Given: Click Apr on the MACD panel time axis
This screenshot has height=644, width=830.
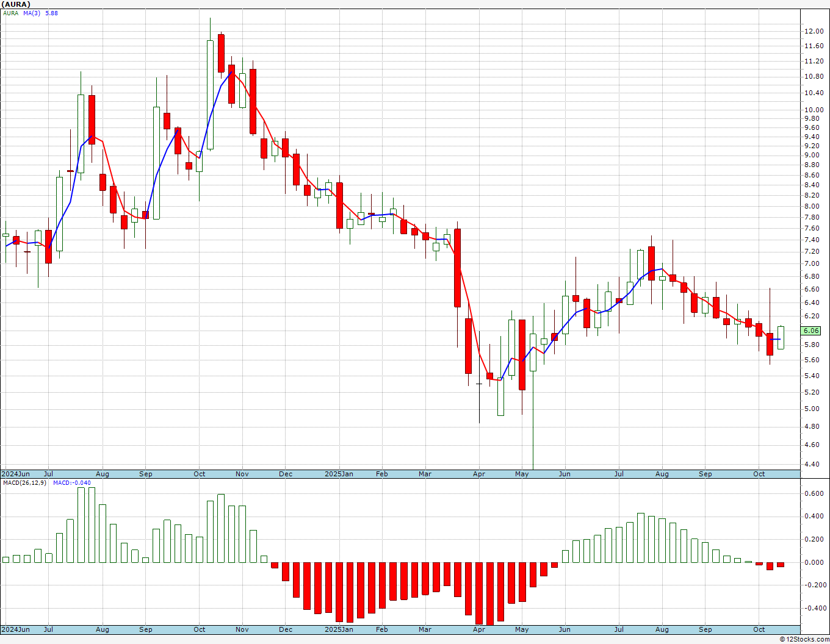Looking at the screenshot, I should tap(479, 629).
